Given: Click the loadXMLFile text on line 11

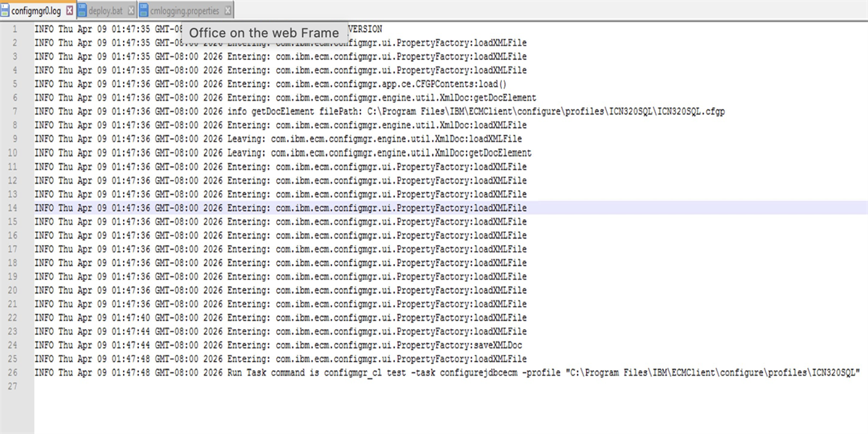Looking at the screenshot, I should tap(501, 166).
